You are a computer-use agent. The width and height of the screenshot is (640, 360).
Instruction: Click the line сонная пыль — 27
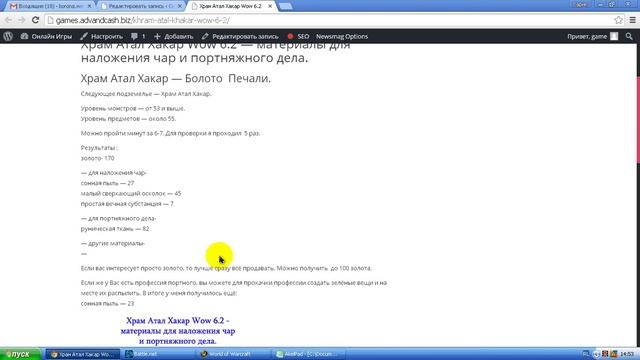(x=107, y=183)
